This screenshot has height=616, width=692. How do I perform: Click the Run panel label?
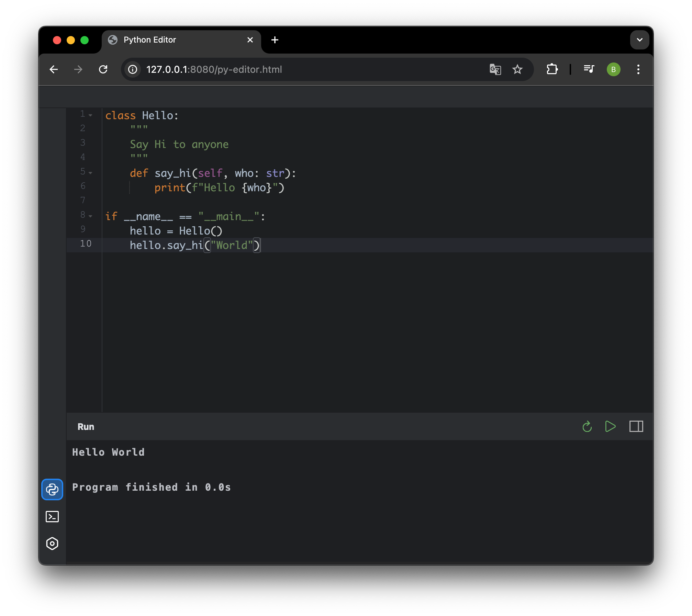point(86,426)
